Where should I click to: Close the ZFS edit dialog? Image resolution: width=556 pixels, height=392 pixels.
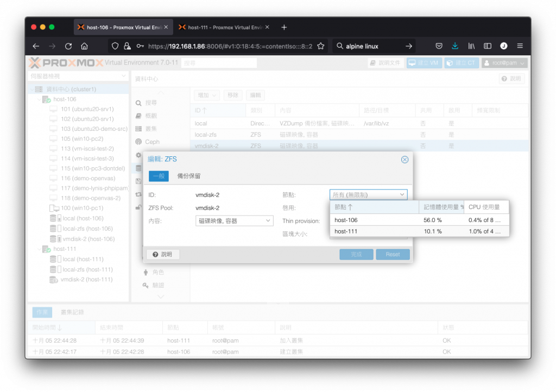coord(405,160)
